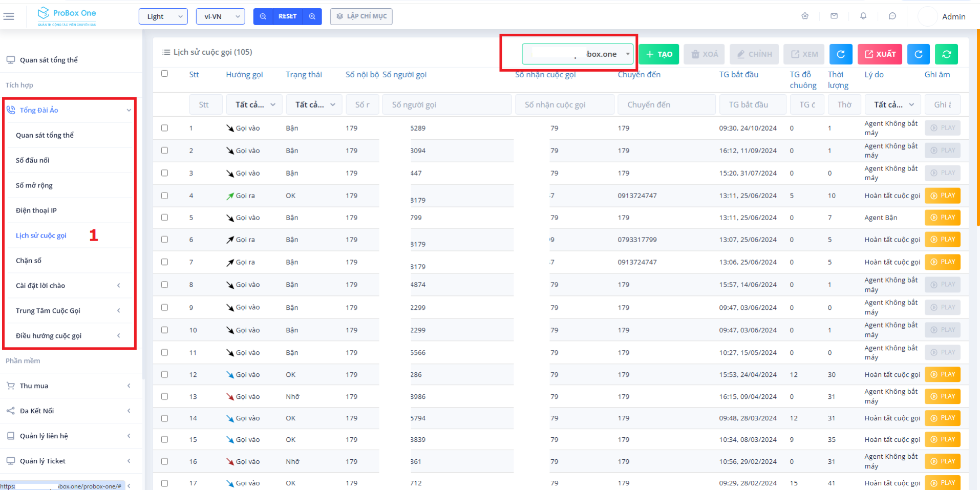
Task: Open the notification bell icon
Action: pyautogui.click(x=863, y=16)
